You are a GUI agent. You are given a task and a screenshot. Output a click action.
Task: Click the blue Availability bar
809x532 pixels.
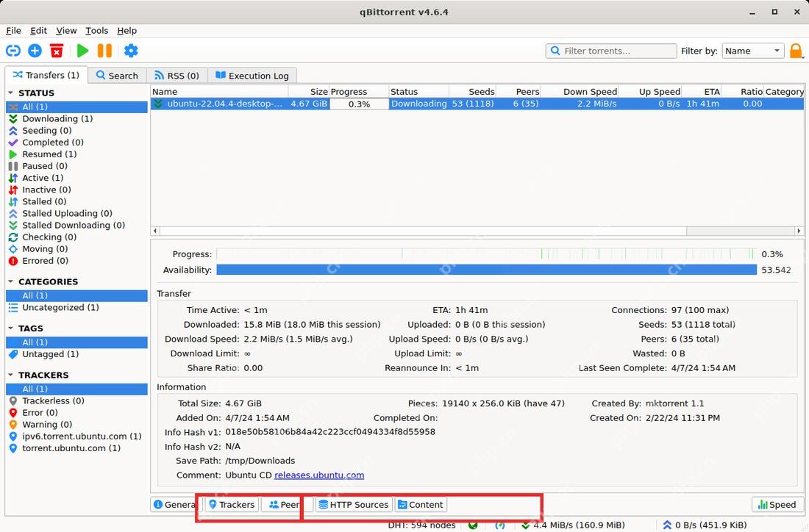tap(486, 270)
